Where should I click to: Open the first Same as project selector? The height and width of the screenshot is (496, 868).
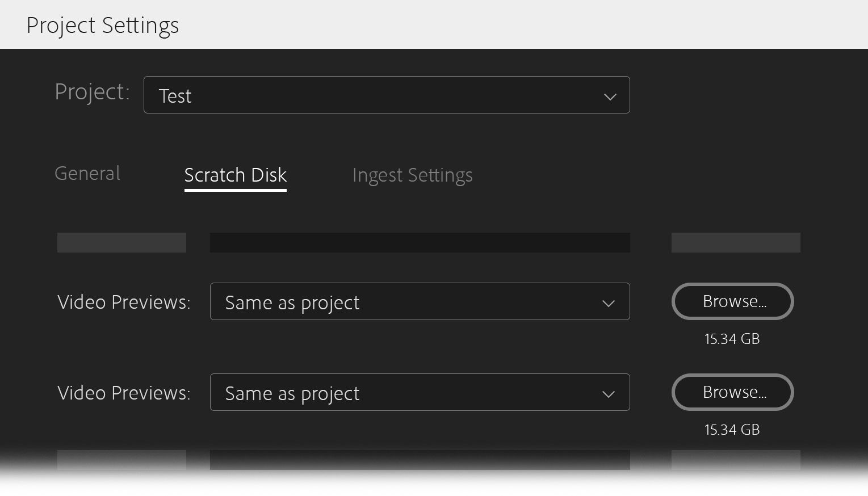click(x=420, y=301)
